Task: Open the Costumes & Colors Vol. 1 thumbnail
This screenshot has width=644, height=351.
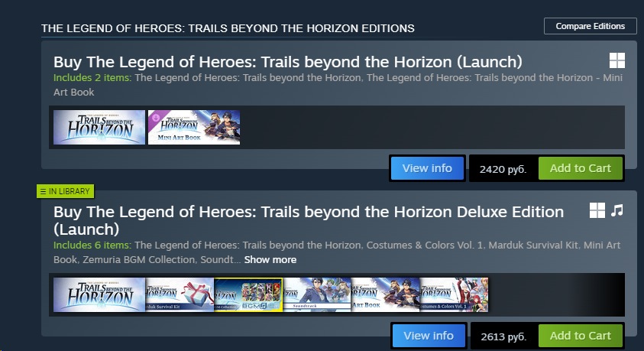Action: coord(454,294)
